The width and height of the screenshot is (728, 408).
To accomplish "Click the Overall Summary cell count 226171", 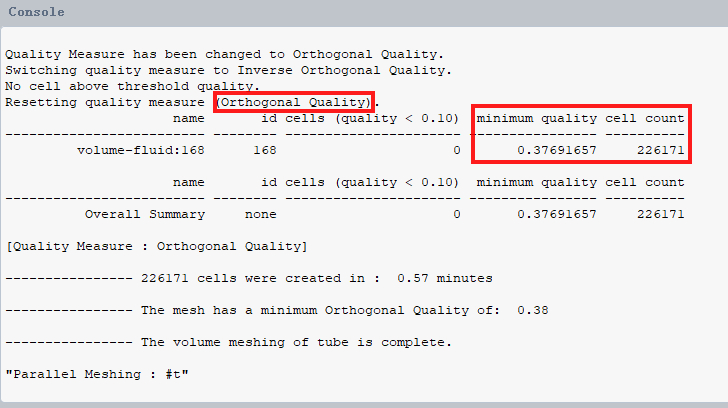I will [x=661, y=214].
